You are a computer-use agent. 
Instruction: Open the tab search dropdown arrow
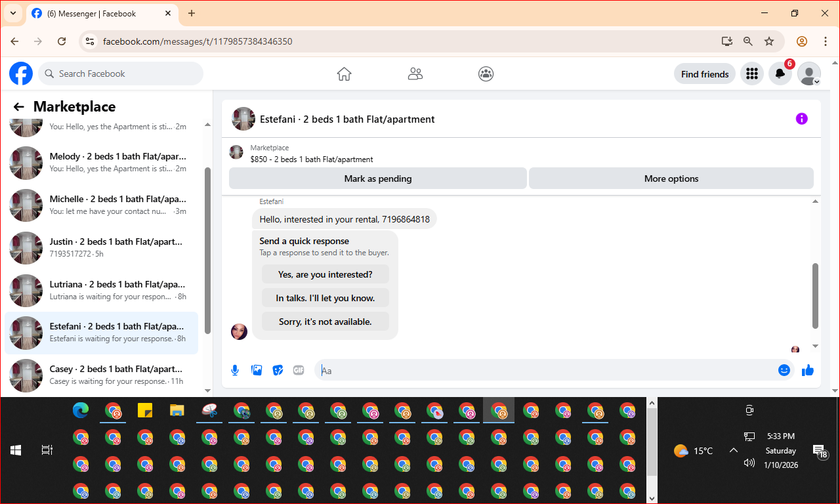pos(12,13)
